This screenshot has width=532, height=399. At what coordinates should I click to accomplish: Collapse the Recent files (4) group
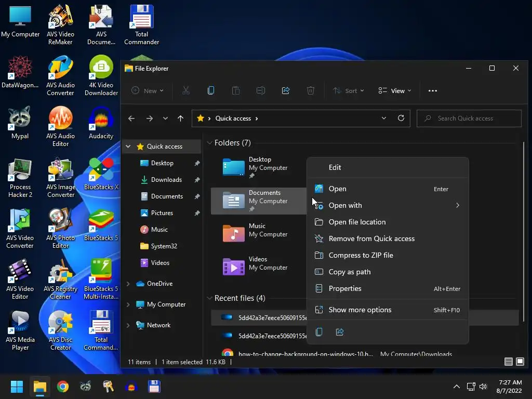(209, 298)
